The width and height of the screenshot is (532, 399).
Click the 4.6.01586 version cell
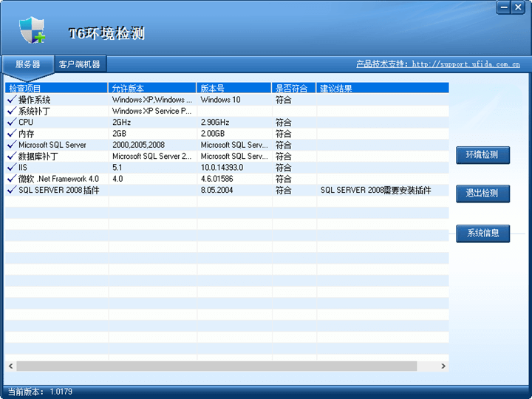pyautogui.click(x=216, y=179)
